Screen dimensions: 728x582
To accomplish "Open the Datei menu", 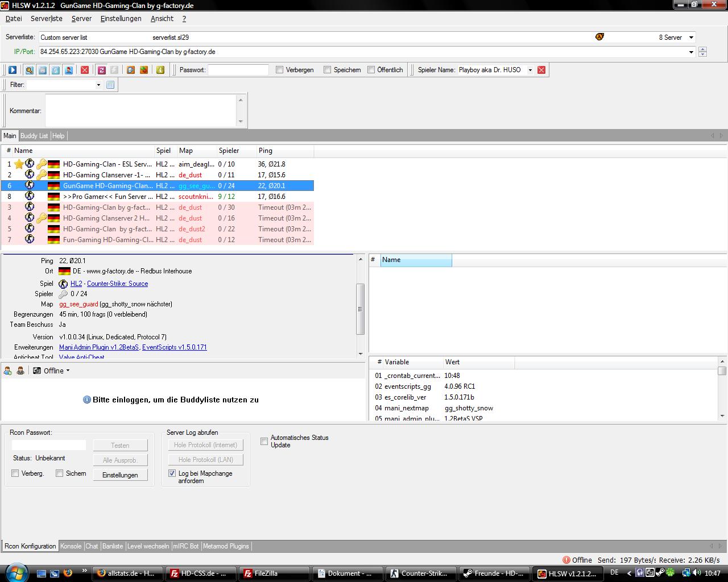I will pos(14,18).
